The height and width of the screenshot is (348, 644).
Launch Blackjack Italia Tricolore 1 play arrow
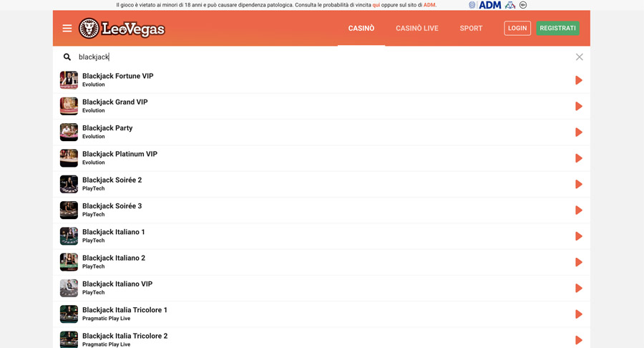pyautogui.click(x=579, y=314)
